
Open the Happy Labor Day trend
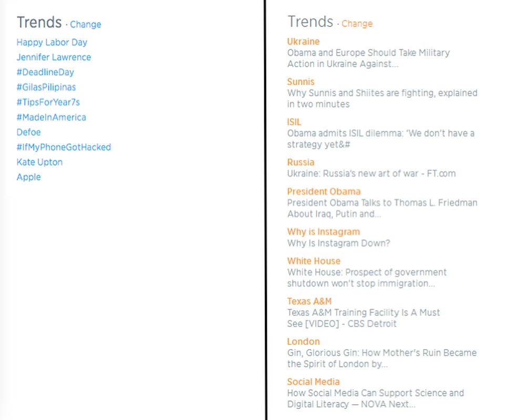[51, 42]
